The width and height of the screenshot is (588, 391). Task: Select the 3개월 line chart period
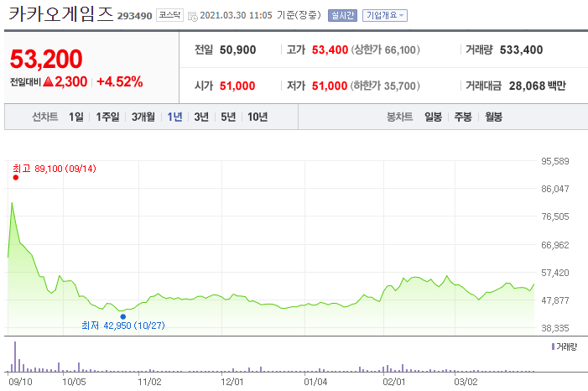pos(143,117)
